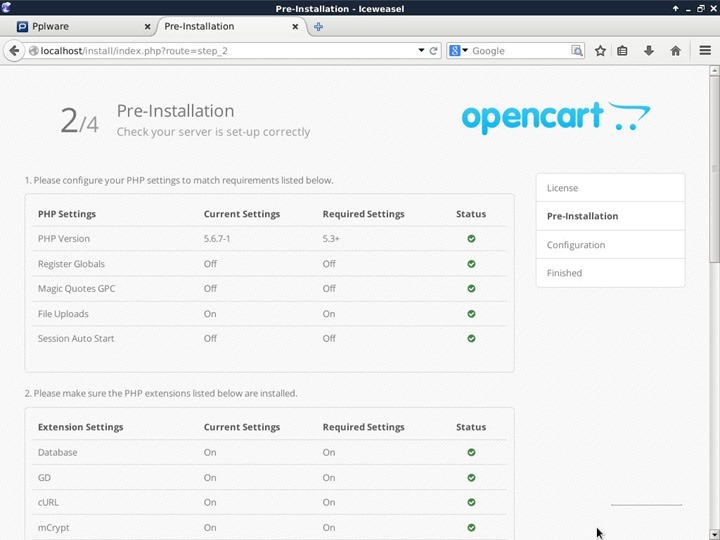Open a new tab with the plus icon
Viewport: 720px width, 540px height.
318,27
